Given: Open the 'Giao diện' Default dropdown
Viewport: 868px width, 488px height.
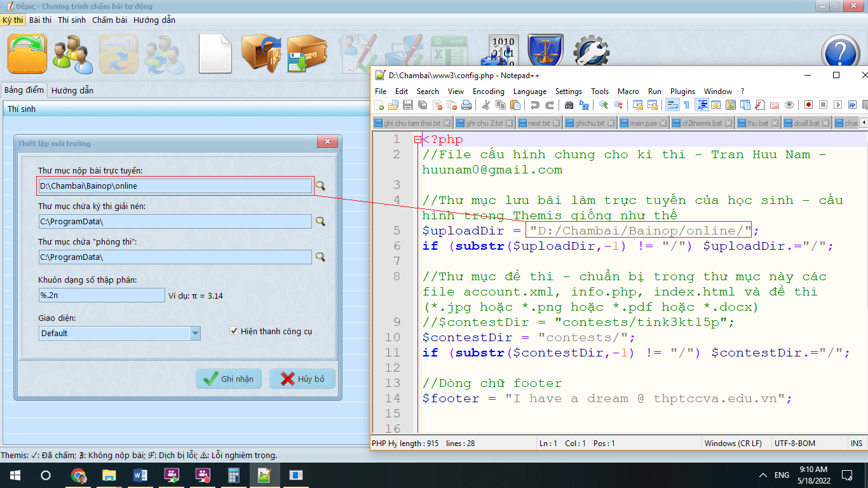Looking at the screenshot, I should pyautogui.click(x=195, y=333).
